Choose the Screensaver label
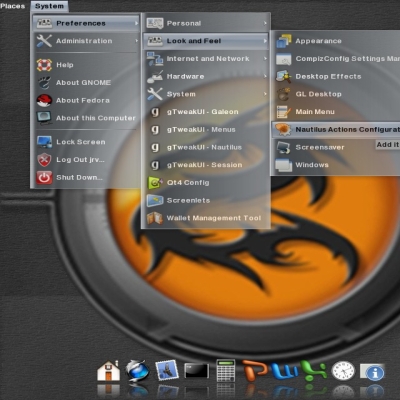The image size is (400, 400). tap(320, 147)
